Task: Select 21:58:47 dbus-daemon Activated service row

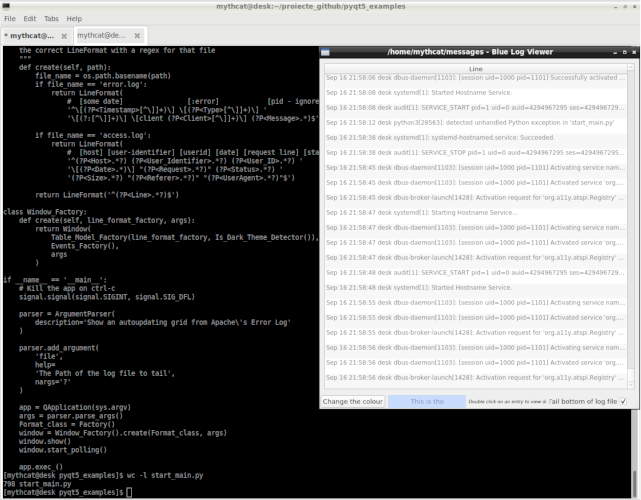Action: click(476, 243)
